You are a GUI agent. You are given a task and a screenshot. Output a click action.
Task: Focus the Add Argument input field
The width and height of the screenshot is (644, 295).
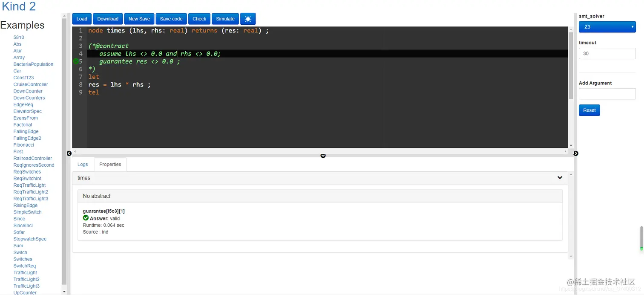pos(607,94)
